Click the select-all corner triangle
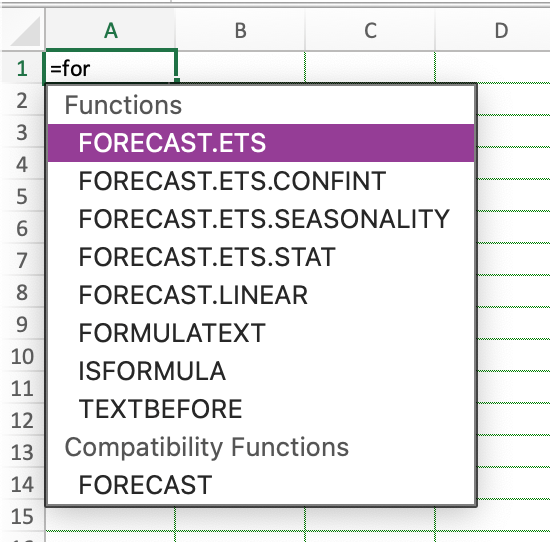This screenshot has height=542, width=550. click(23, 31)
